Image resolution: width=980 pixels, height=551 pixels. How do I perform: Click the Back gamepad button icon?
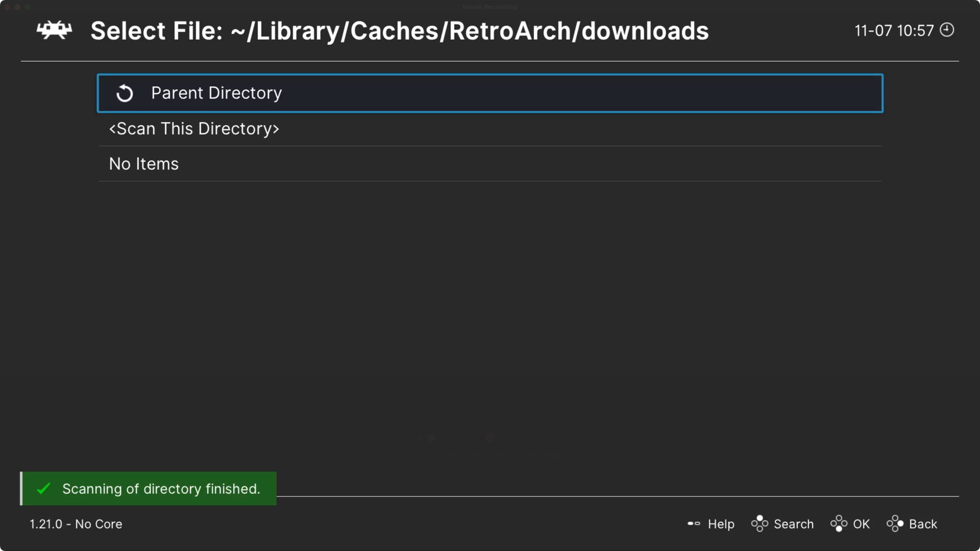tap(895, 524)
